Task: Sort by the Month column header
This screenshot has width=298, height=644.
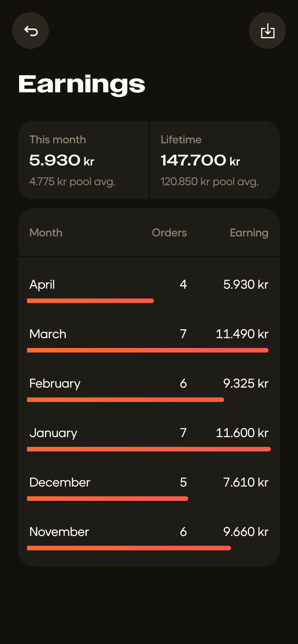Action: (x=46, y=233)
